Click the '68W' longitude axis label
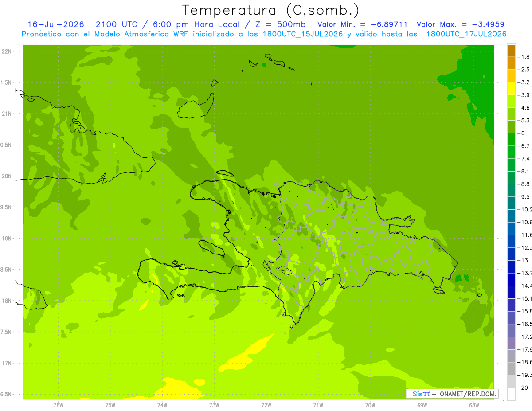 click(474, 405)
